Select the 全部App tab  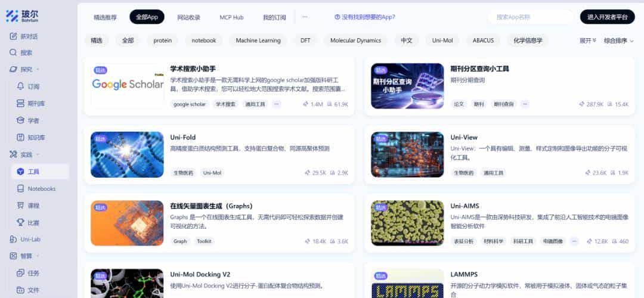tap(147, 17)
